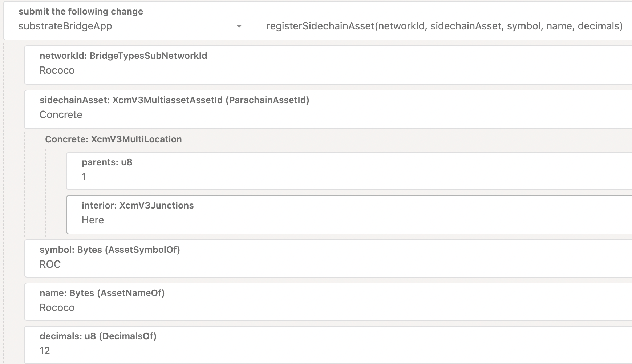Click the 'name: Bytes (AssetNameOf)' label

(102, 293)
